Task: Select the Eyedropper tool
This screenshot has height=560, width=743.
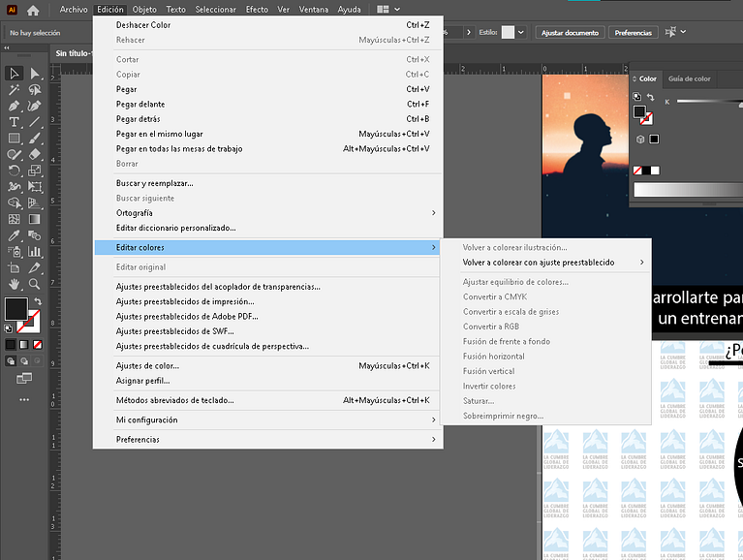Action: pos(15,235)
